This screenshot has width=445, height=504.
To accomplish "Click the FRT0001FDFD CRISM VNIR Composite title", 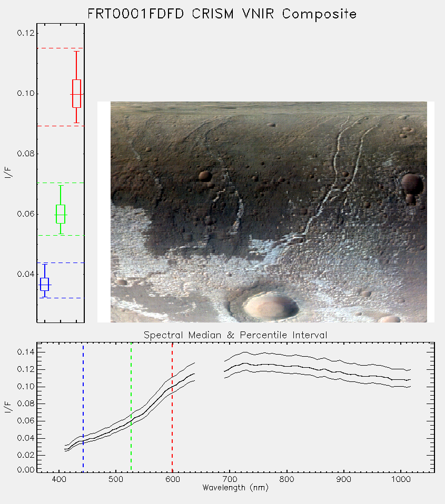I will coord(222,14).
